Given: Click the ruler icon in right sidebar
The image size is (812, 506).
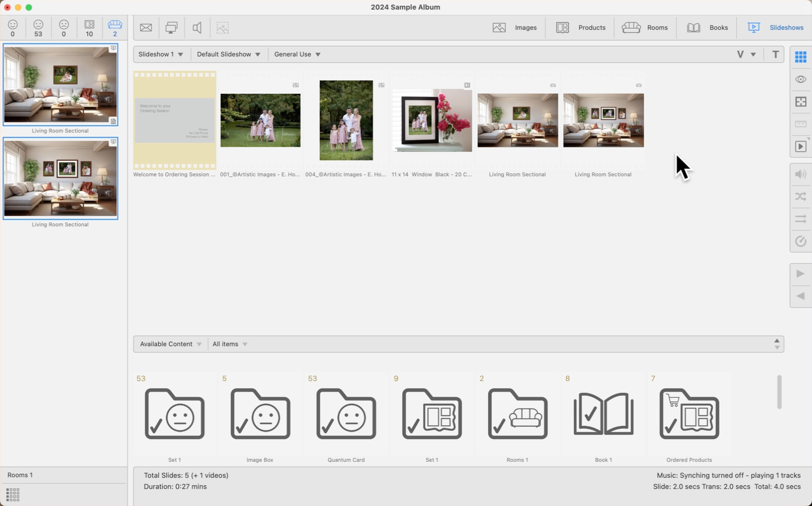Looking at the screenshot, I should [800, 124].
